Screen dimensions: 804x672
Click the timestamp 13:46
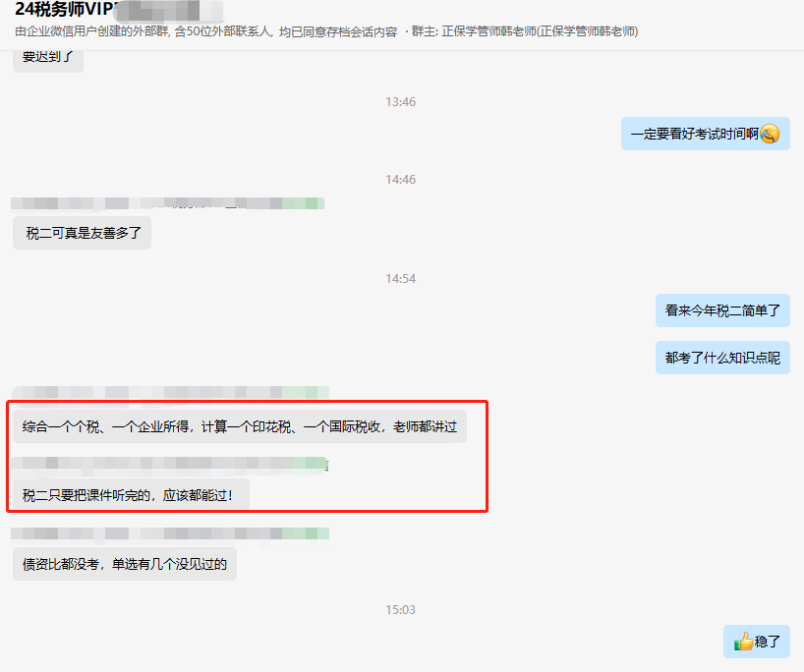pos(402,101)
